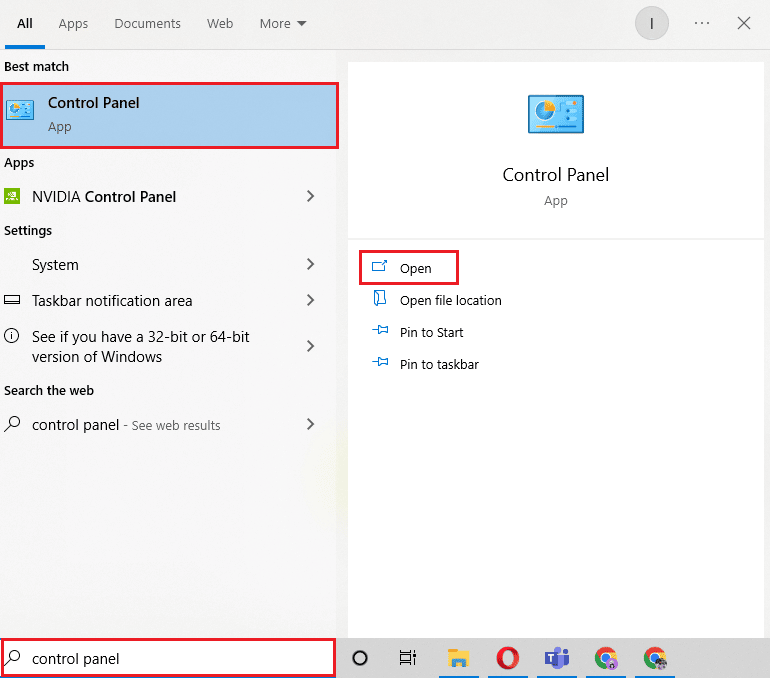Expand the System settings result arrow

(x=310, y=265)
